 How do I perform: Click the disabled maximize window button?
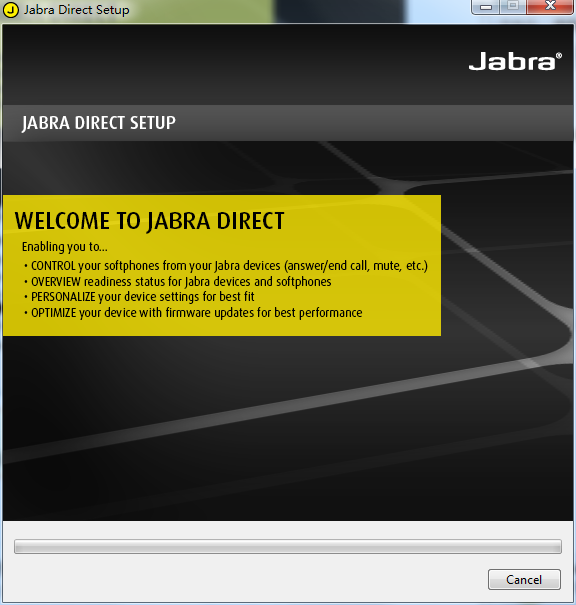click(x=513, y=7)
